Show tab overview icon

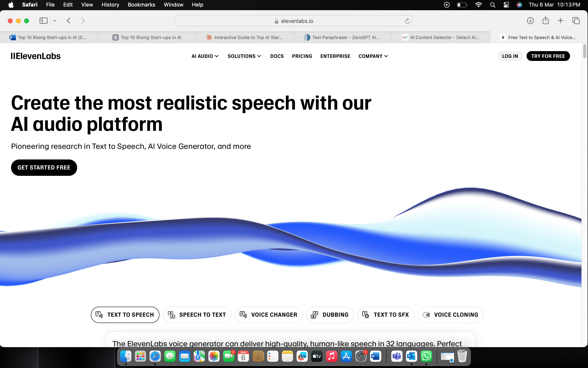tap(576, 21)
